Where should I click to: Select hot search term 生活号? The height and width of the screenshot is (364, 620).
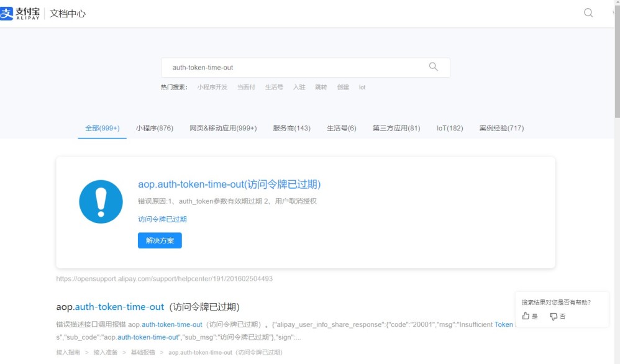(274, 88)
